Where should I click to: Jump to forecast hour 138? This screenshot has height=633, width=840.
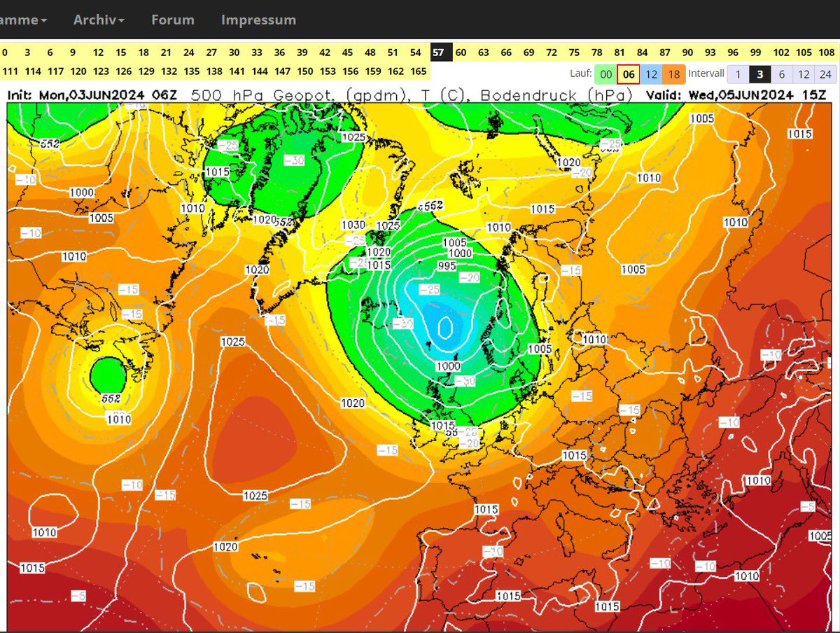pos(214,71)
